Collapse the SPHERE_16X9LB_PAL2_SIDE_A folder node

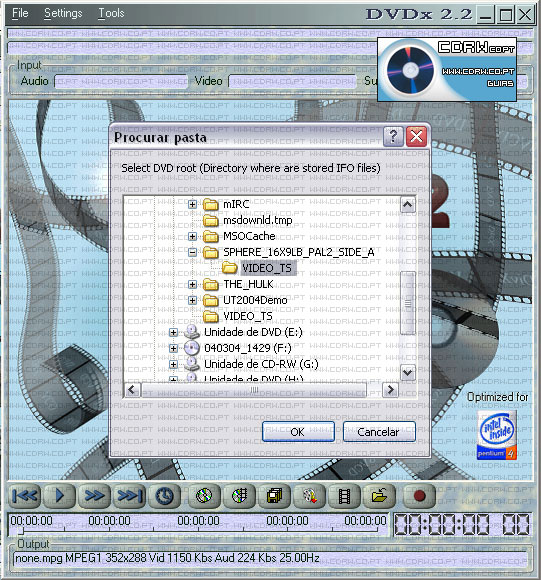click(x=192, y=253)
